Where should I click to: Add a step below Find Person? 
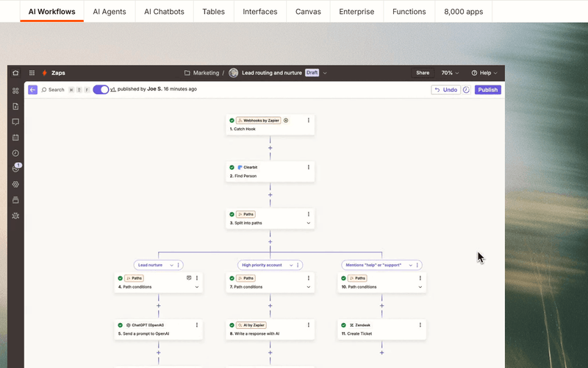270,195
